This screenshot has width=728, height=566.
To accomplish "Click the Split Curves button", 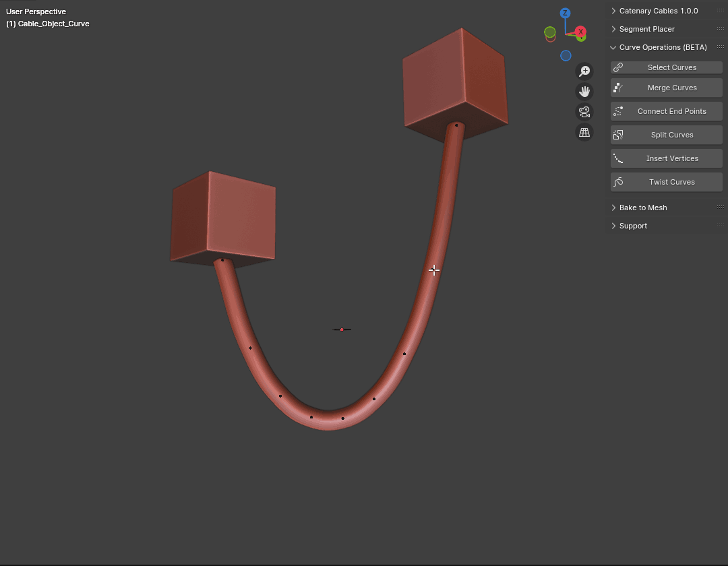I will click(x=666, y=135).
